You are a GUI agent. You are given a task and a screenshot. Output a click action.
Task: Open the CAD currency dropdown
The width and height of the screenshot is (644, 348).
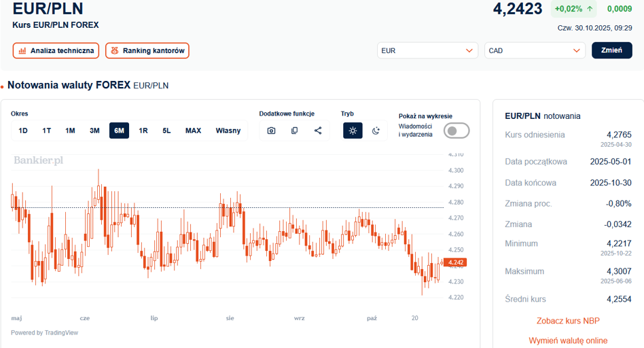tap(535, 50)
